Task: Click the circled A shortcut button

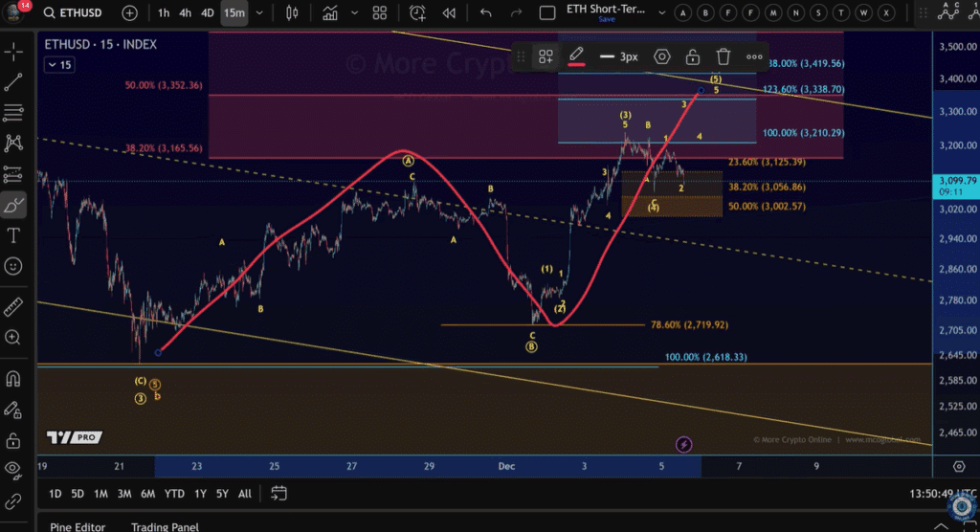Action: [683, 12]
